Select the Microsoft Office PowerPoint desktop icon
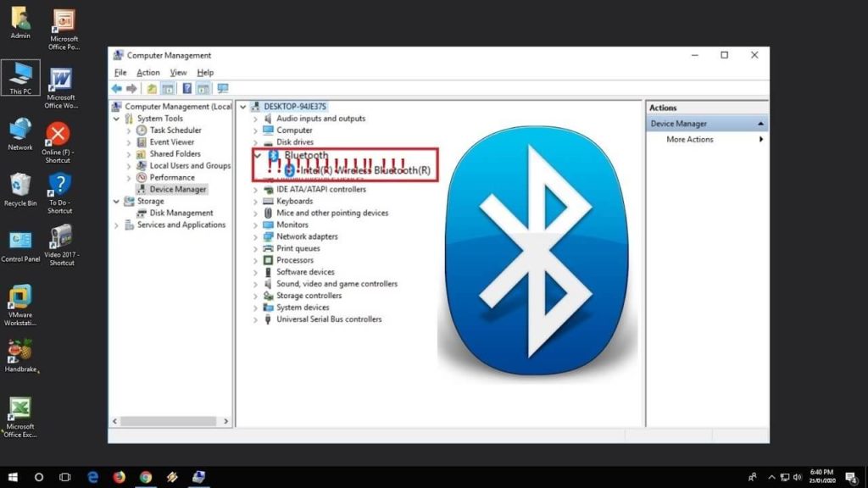Image resolution: width=868 pixels, height=488 pixels. pyautogui.click(x=64, y=30)
